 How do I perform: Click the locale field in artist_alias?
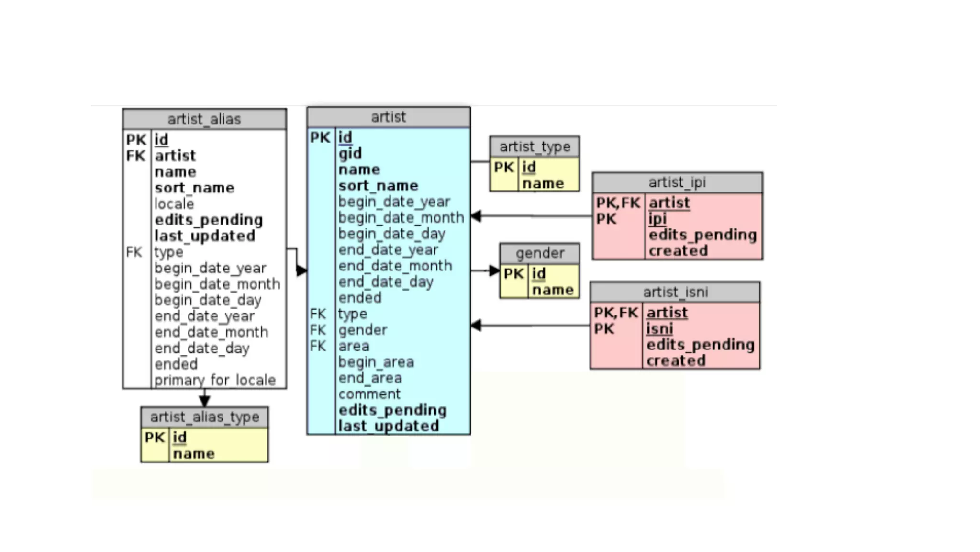pos(174,204)
